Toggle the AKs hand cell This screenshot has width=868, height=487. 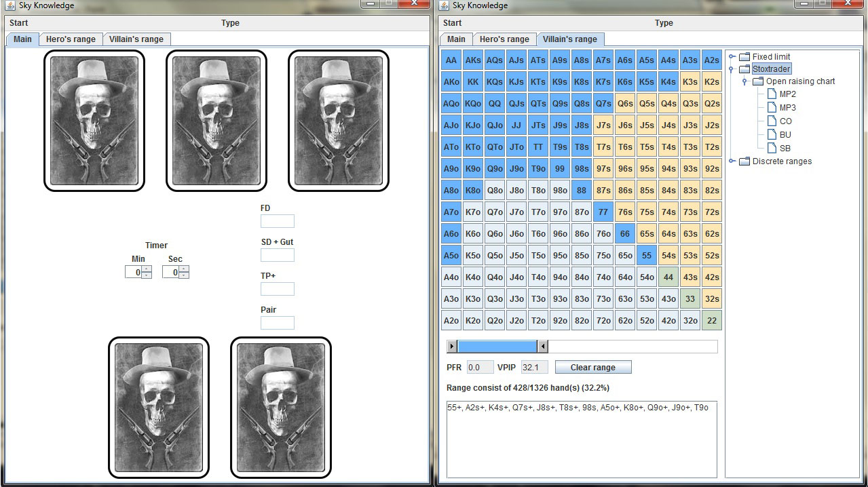(x=473, y=60)
